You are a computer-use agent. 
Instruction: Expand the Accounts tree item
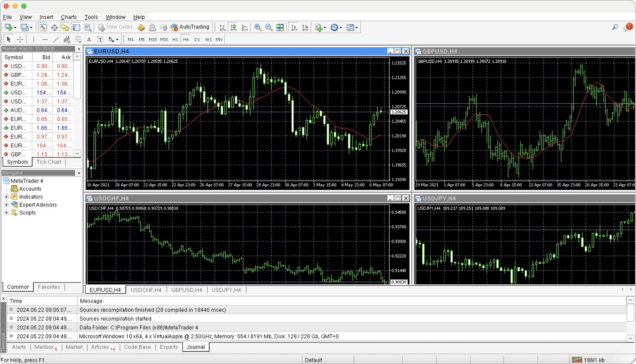click(x=30, y=188)
